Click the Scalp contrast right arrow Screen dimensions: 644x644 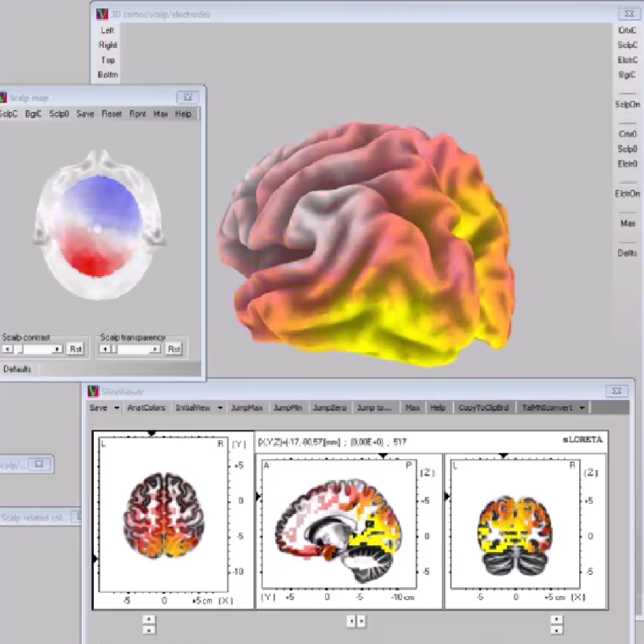click(x=57, y=349)
